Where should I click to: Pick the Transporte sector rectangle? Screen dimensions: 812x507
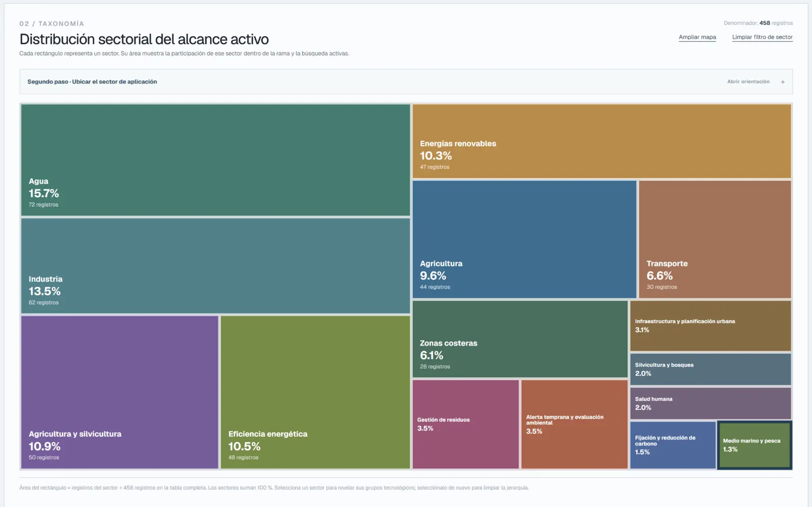[x=715, y=240]
